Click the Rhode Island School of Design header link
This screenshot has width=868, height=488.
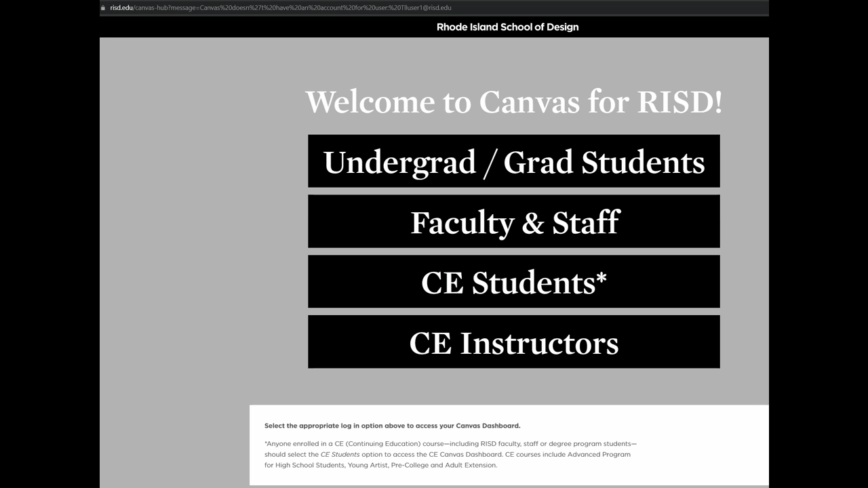507,27
